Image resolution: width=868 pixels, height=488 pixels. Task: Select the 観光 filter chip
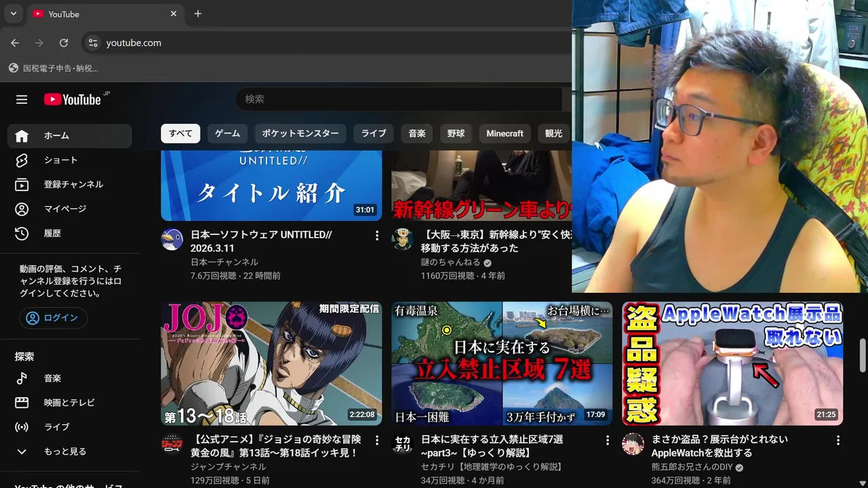(554, 134)
